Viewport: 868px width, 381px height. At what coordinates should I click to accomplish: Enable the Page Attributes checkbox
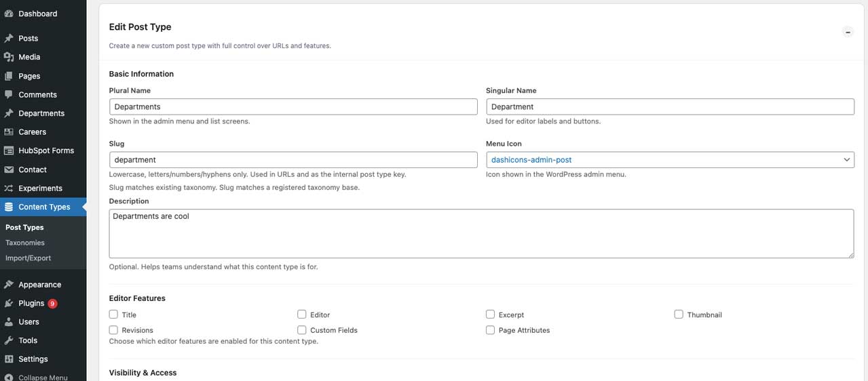pyautogui.click(x=490, y=330)
